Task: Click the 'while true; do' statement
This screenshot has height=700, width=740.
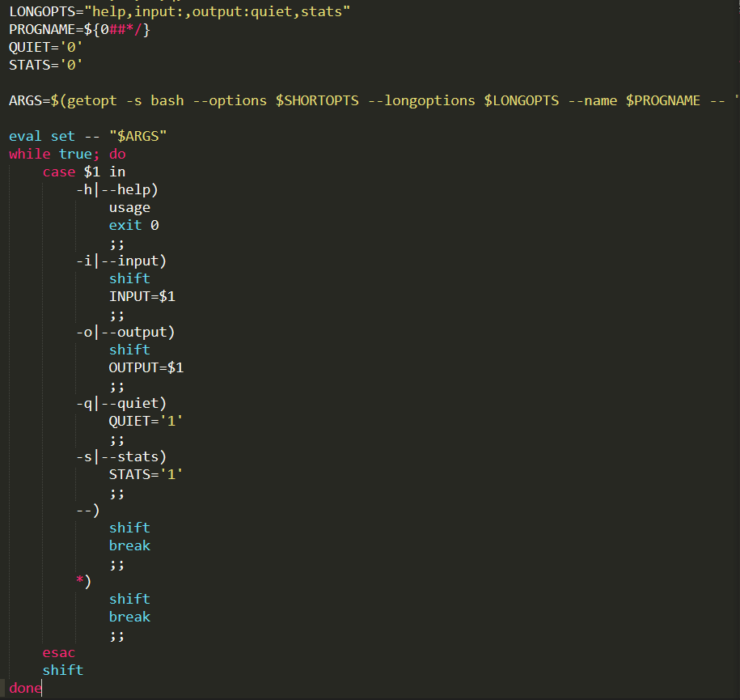Action: [67, 154]
